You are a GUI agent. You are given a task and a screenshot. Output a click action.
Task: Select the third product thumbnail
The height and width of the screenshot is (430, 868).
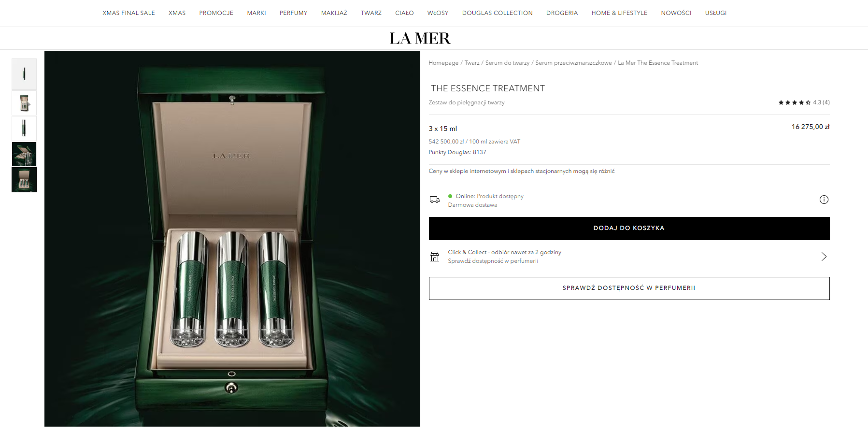(x=24, y=129)
